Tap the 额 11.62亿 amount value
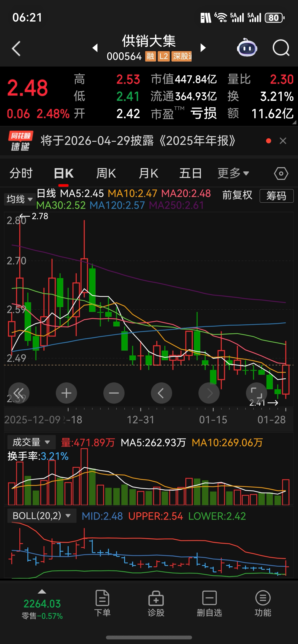The width and height of the screenshot is (298, 644). pyautogui.click(x=261, y=114)
